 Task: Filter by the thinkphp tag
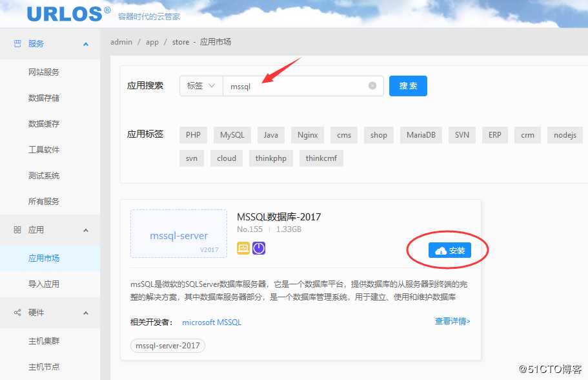coord(270,158)
